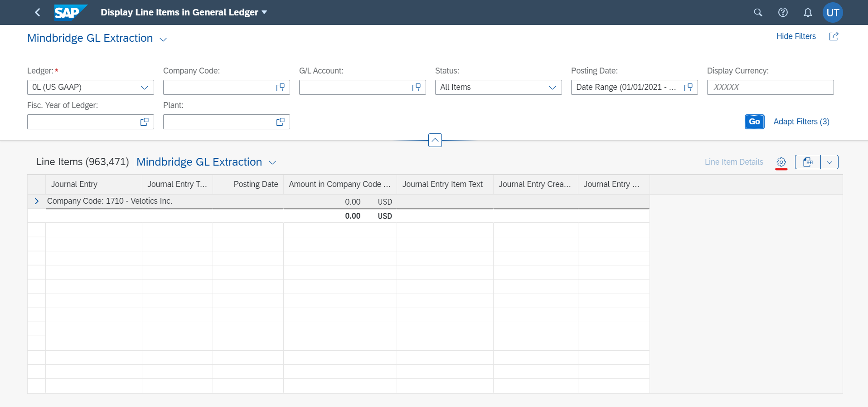
Task: Open Posting Date value help icon
Action: click(689, 87)
